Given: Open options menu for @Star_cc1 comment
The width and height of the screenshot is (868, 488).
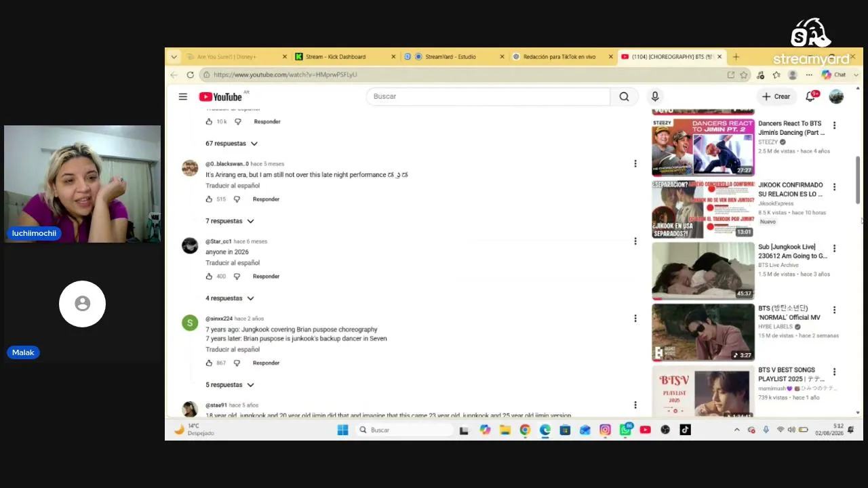Looking at the screenshot, I should [635, 241].
